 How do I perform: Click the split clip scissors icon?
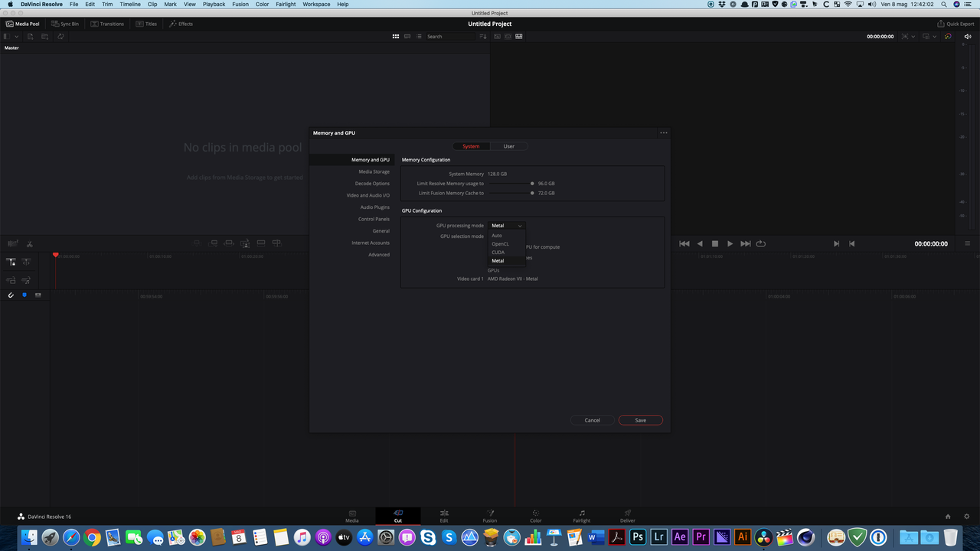[x=29, y=243]
